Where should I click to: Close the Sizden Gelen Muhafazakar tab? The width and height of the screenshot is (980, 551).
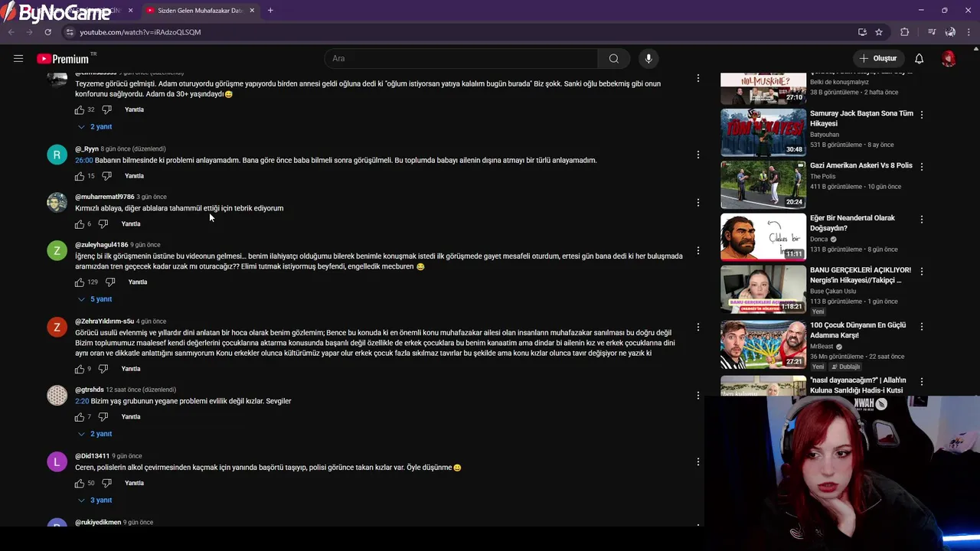(252, 11)
